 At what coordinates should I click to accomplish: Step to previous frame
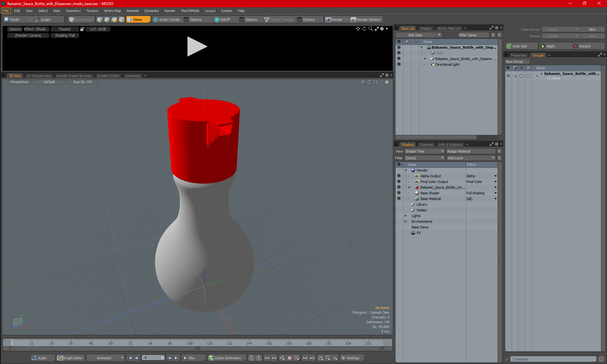point(137,358)
